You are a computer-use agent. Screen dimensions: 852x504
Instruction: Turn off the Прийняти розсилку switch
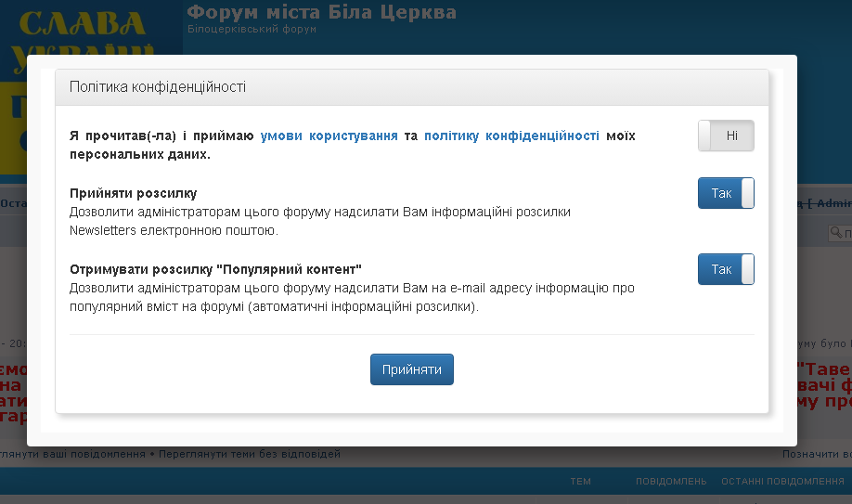[726, 193]
